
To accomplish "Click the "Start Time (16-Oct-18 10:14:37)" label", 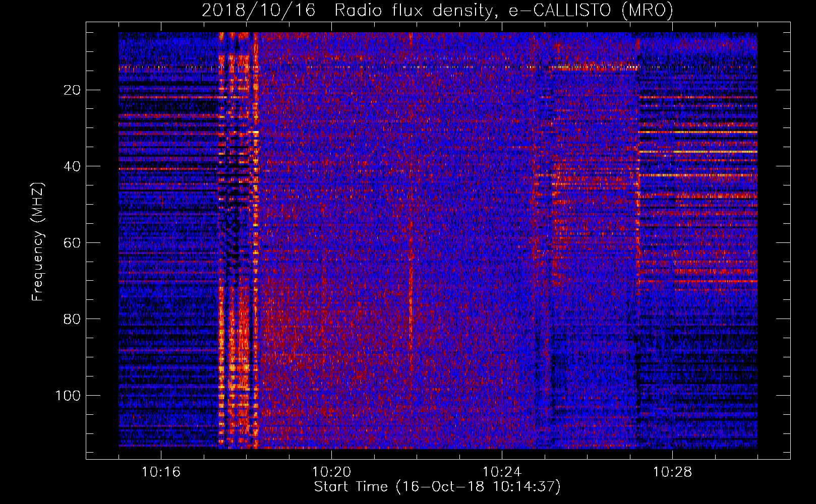I will pos(437,487).
